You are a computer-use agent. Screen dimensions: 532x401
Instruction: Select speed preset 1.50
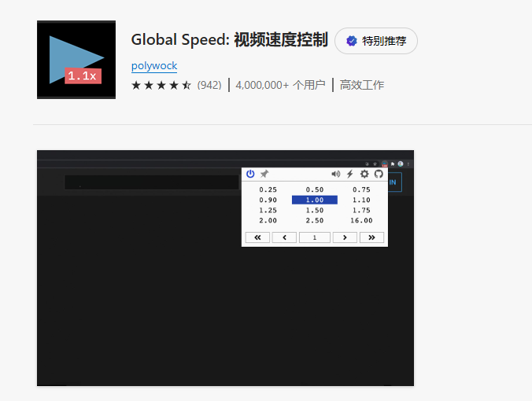(x=315, y=210)
